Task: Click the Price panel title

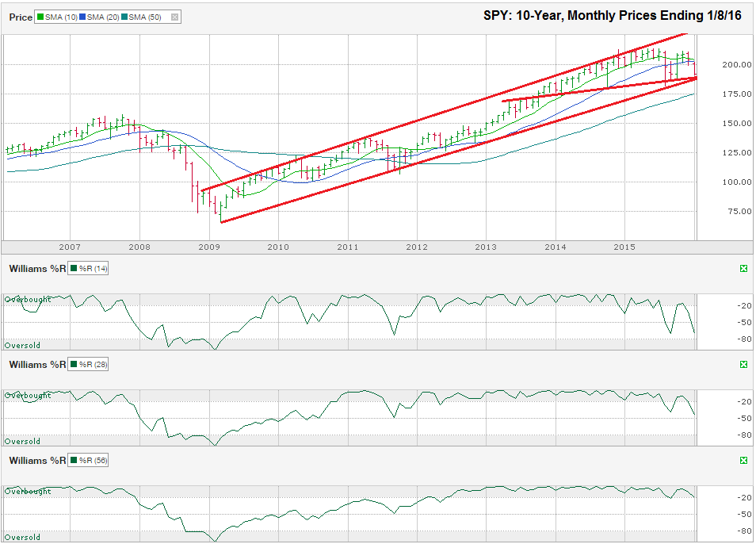Action: 21,17
